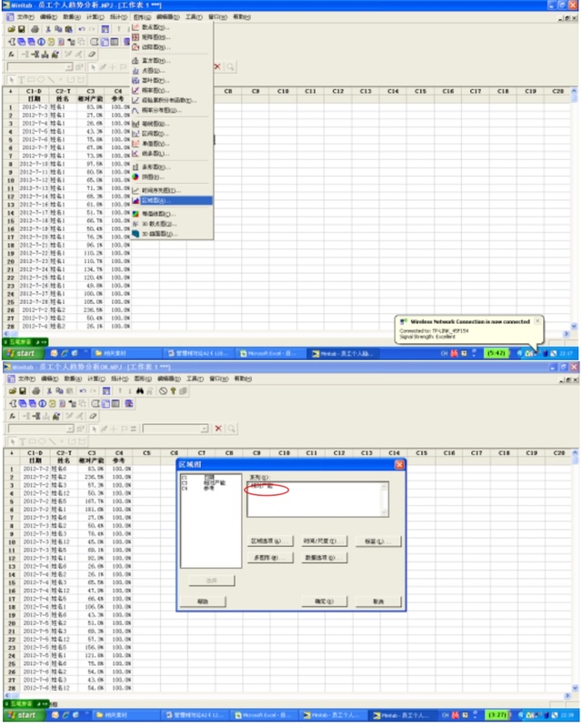Click the save icon in top toolbar
The width and height of the screenshot is (582, 728).
coord(21,29)
